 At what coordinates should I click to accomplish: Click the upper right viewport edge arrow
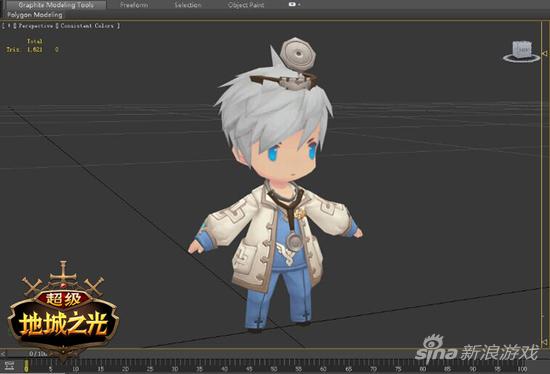click(x=544, y=53)
